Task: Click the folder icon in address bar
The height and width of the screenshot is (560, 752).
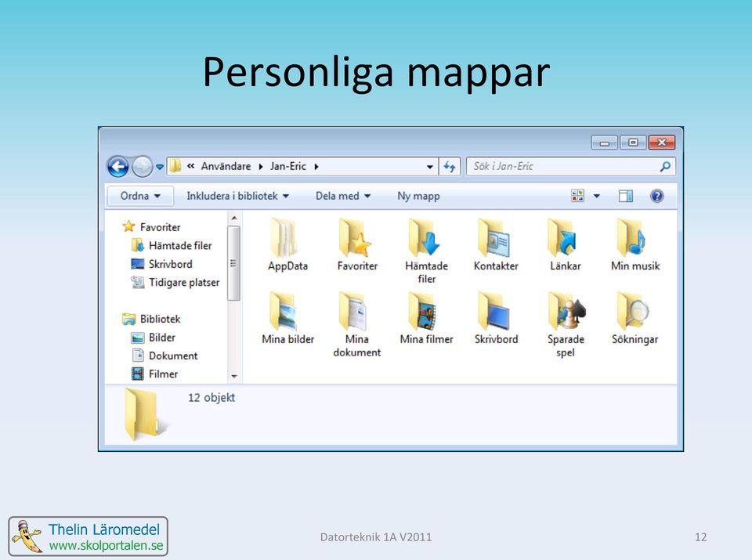Action: pyautogui.click(x=175, y=166)
